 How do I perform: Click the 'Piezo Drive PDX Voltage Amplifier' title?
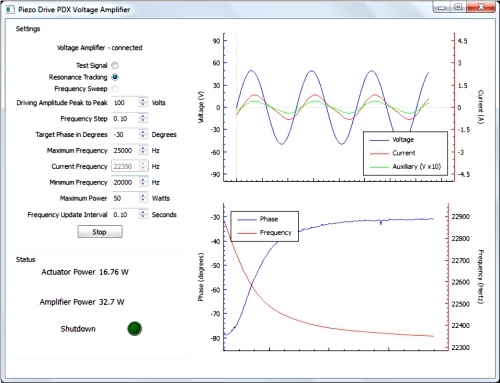coord(74,9)
